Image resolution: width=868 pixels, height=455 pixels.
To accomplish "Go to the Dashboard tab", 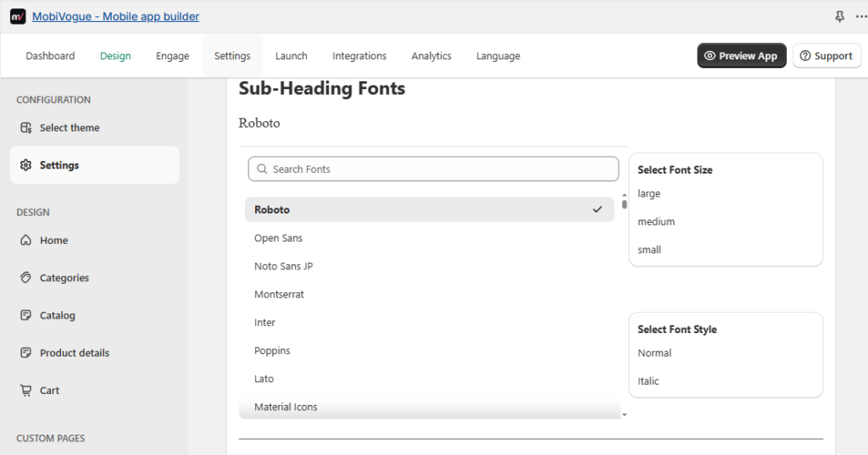I will point(50,56).
